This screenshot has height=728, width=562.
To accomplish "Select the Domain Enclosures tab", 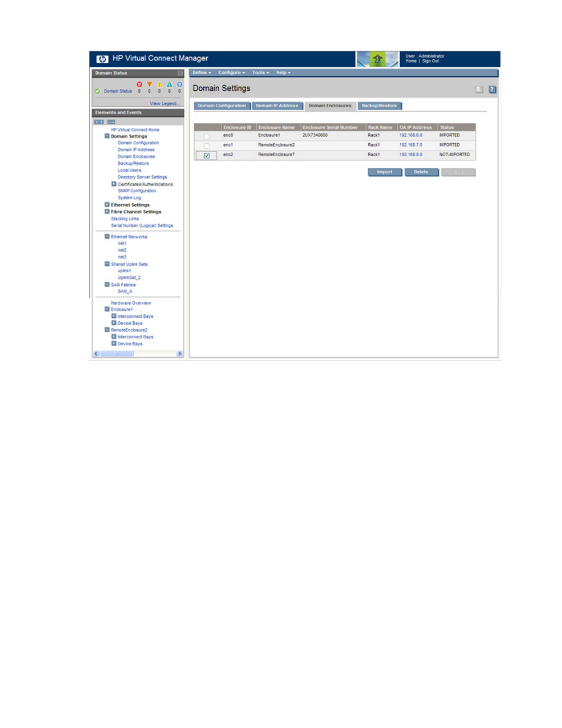I will click(330, 106).
